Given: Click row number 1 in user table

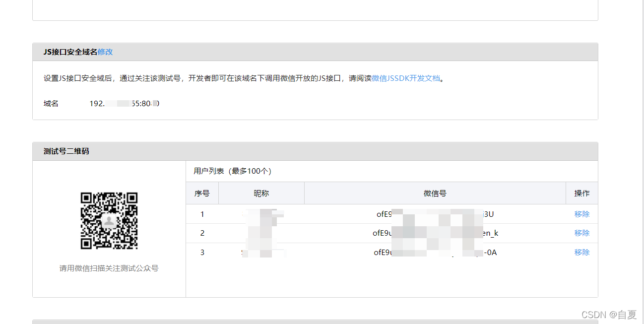Looking at the screenshot, I should click(202, 214).
